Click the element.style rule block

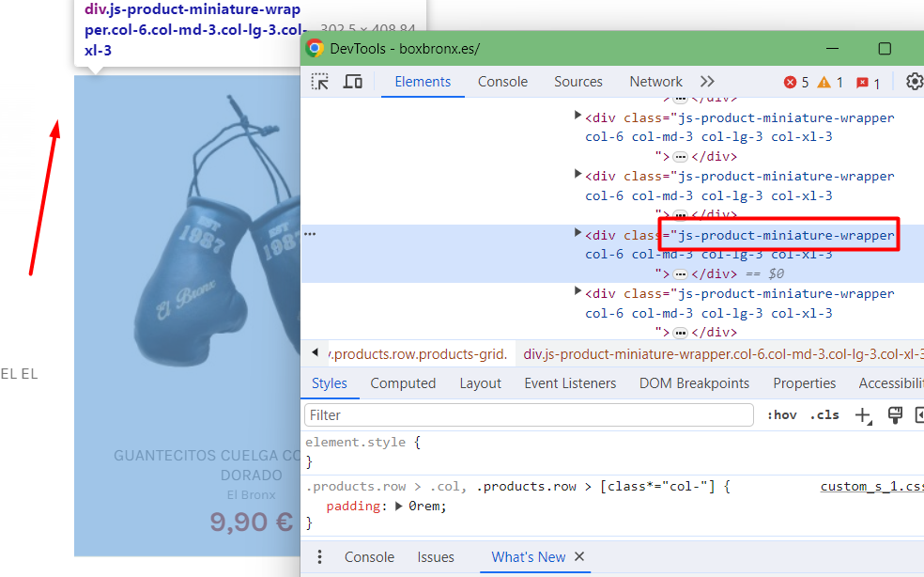tap(612, 452)
